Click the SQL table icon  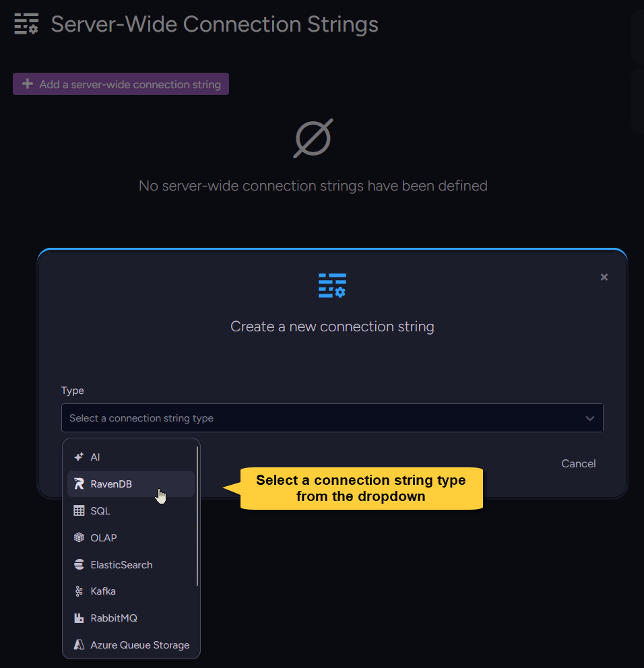79,511
